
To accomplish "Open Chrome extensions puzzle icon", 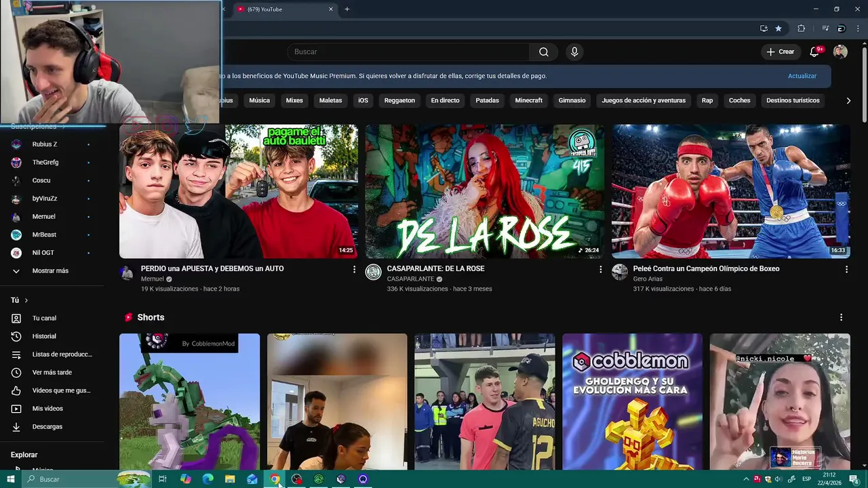I will [x=802, y=28].
